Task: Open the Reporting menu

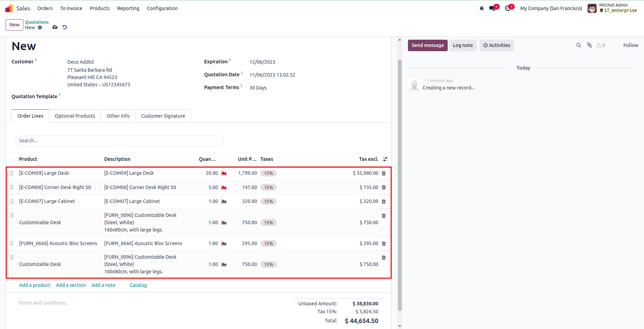Action: [x=128, y=8]
